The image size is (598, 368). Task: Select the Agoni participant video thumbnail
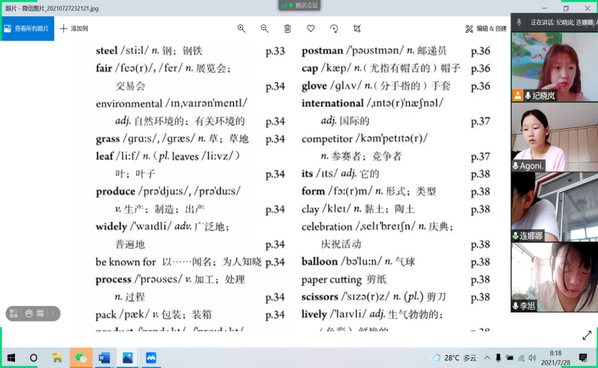pyautogui.click(x=555, y=137)
